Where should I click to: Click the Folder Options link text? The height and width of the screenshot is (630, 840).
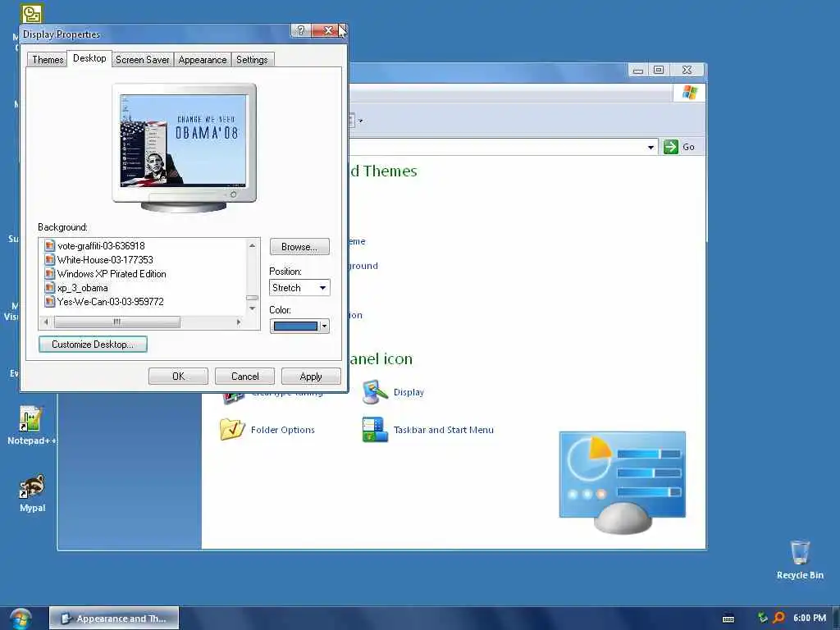pos(282,430)
